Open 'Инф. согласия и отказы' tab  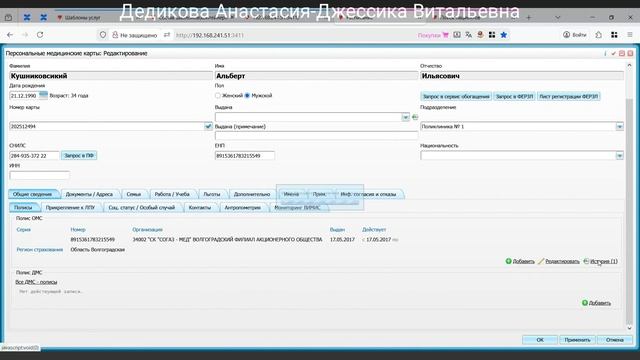pos(368,194)
